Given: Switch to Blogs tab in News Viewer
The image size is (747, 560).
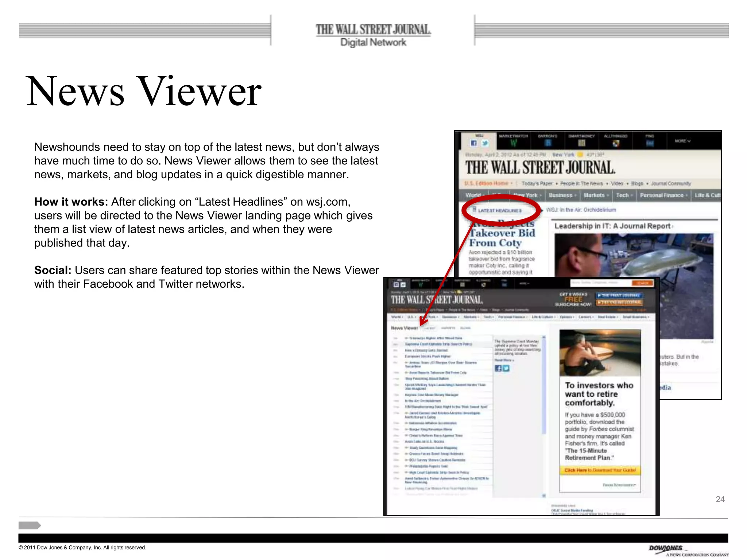Looking at the screenshot, I should 466,328.
